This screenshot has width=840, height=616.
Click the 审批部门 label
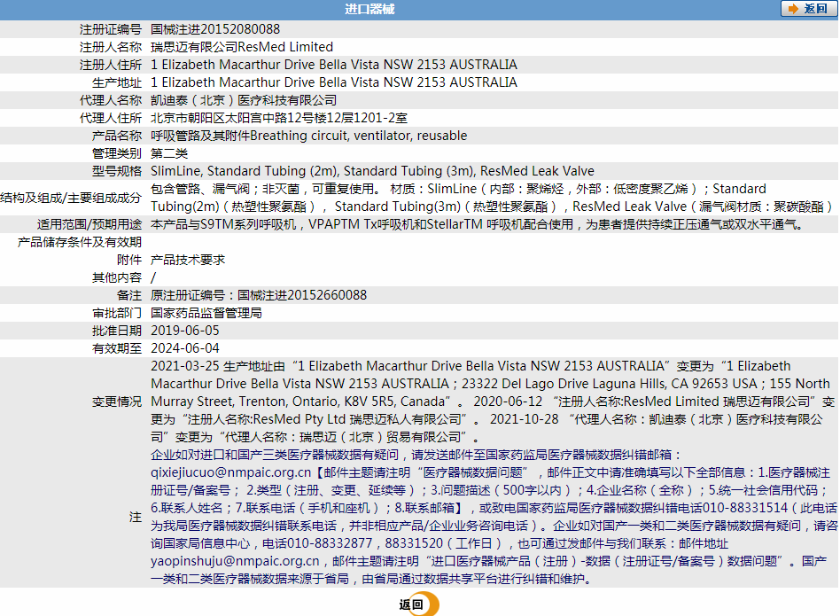point(117,313)
